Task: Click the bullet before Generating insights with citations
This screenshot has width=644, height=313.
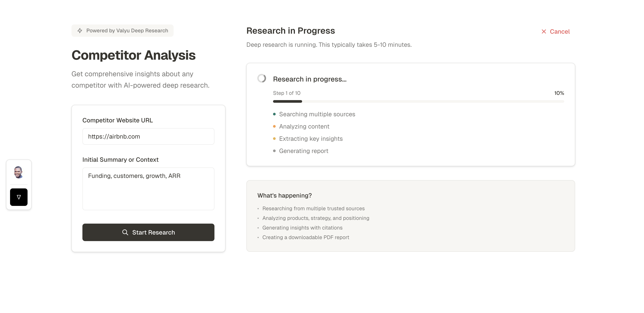Action: coord(258,228)
